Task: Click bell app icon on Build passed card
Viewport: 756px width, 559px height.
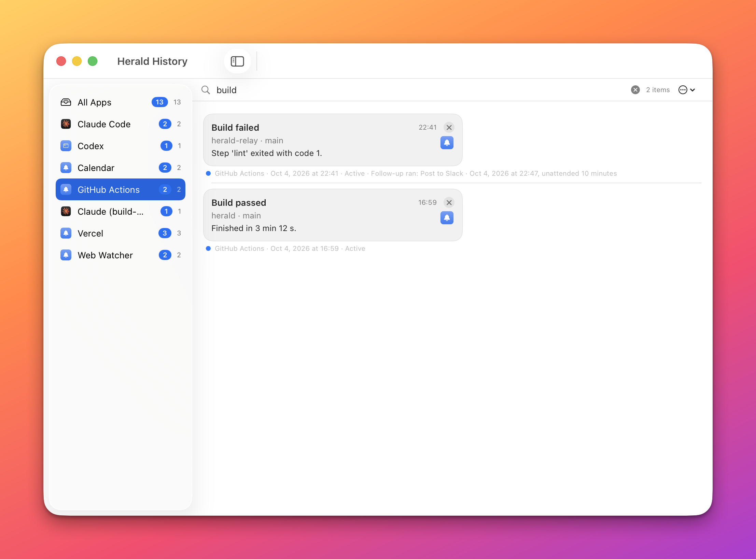Action: (x=447, y=218)
